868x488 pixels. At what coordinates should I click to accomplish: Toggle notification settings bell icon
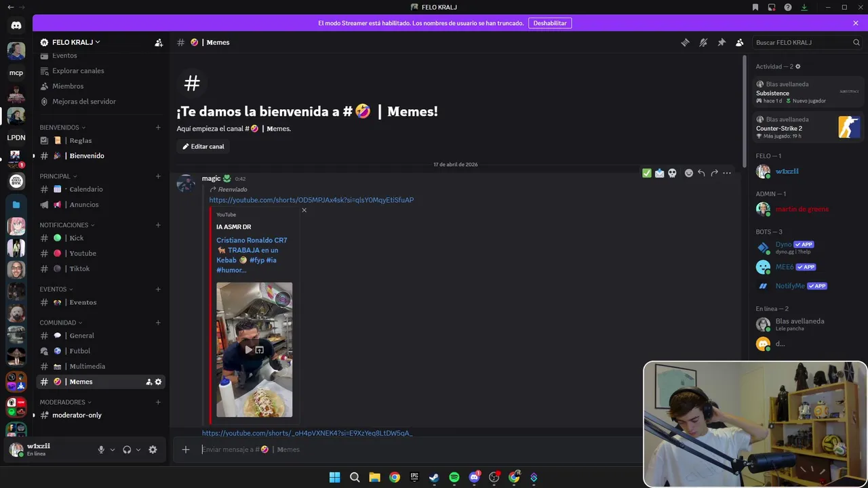(703, 42)
